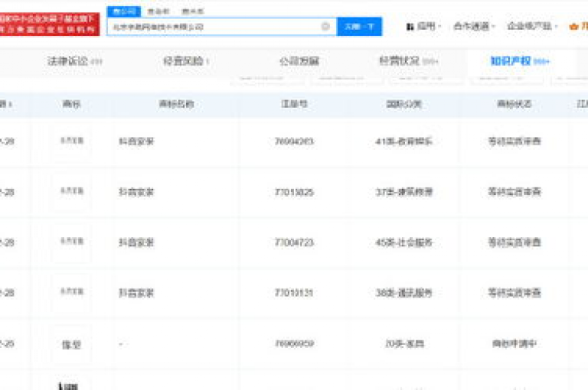Click the 注册号 column header
This screenshot has height=390, width=588.
(294, 104)
